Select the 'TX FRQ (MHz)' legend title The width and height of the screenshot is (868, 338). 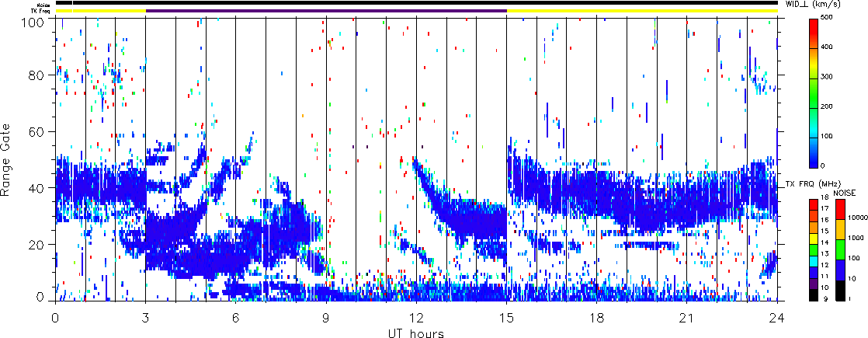pos(813,184)
